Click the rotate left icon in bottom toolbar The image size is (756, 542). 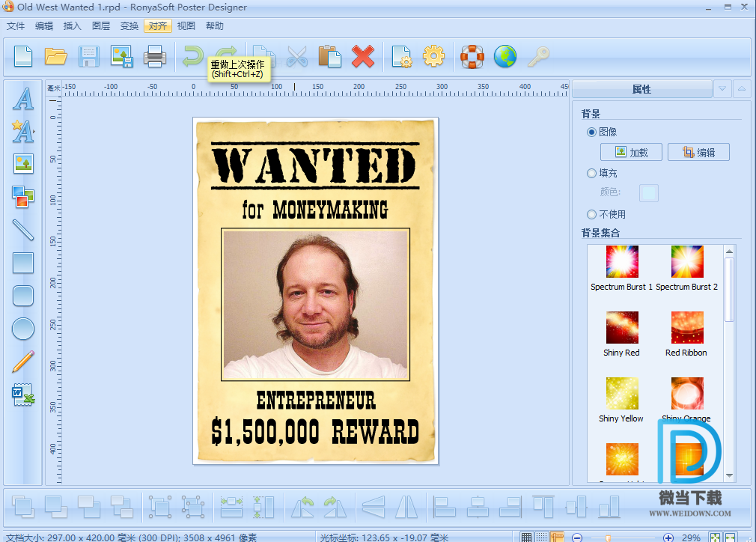click(x=302, y=507)
